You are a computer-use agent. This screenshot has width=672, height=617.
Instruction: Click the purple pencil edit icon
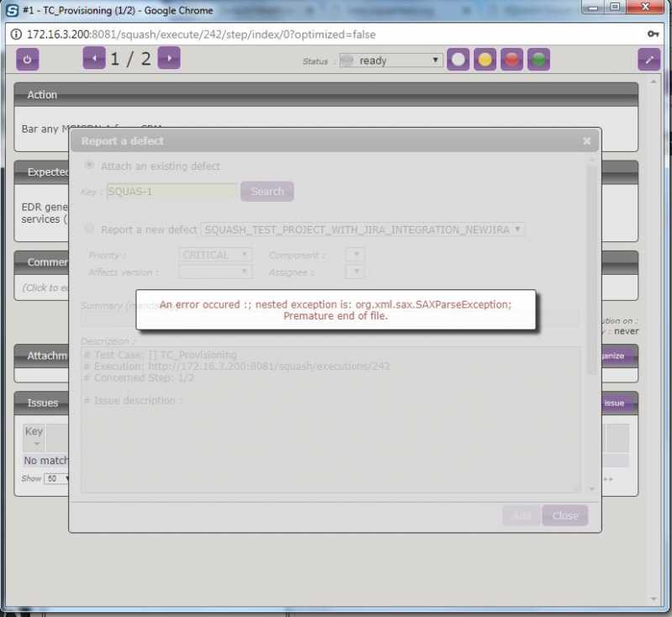point(648,59)
